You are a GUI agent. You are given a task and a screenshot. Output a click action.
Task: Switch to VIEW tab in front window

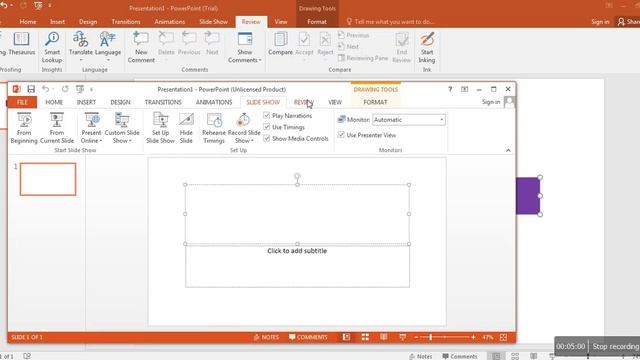(x=335, y=102)
